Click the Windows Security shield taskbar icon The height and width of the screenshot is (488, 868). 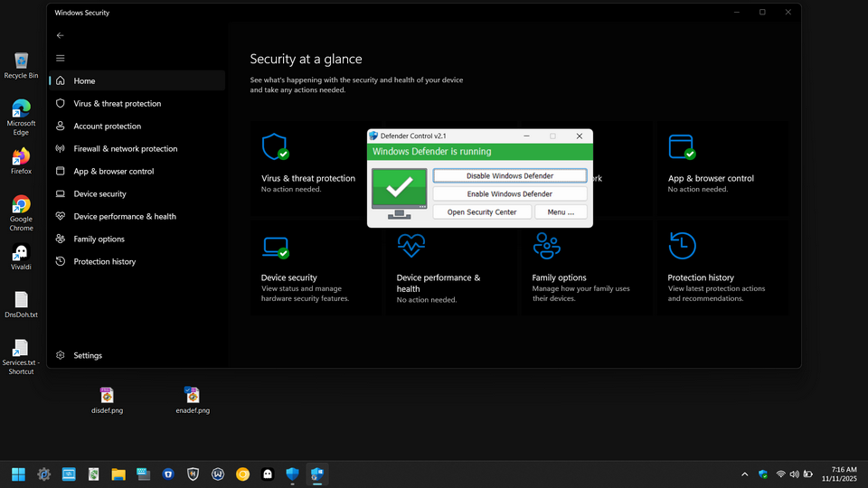click(x=292, y=474)
